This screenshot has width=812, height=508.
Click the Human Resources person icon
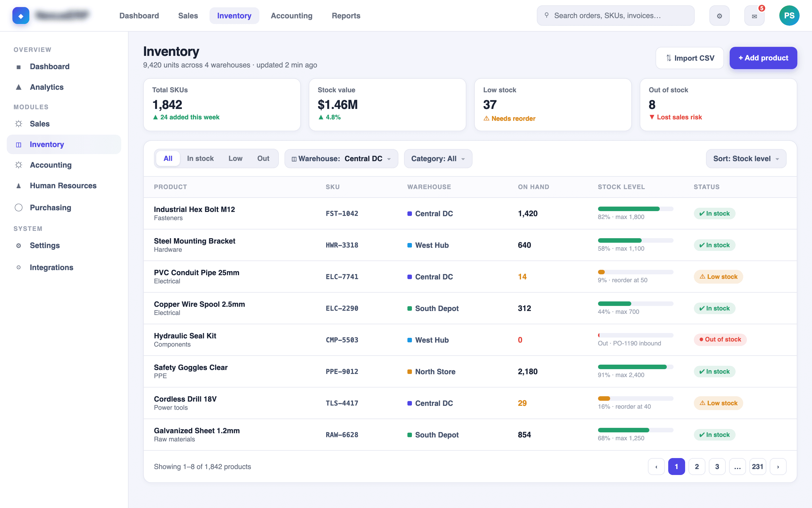19,186
